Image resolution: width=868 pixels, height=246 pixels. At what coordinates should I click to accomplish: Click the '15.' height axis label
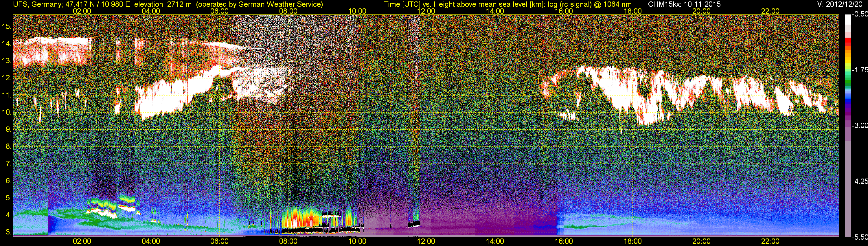tap(7, 27)
